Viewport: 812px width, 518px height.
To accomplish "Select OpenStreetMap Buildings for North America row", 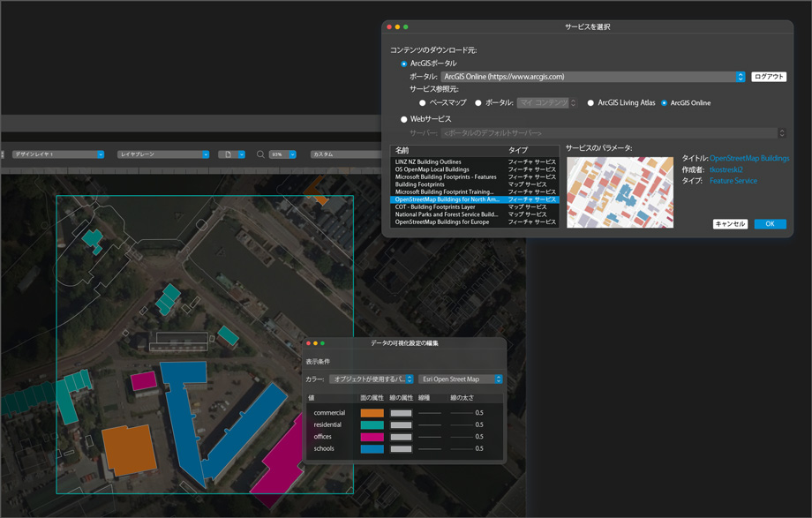I will click(x=474, y=199).
